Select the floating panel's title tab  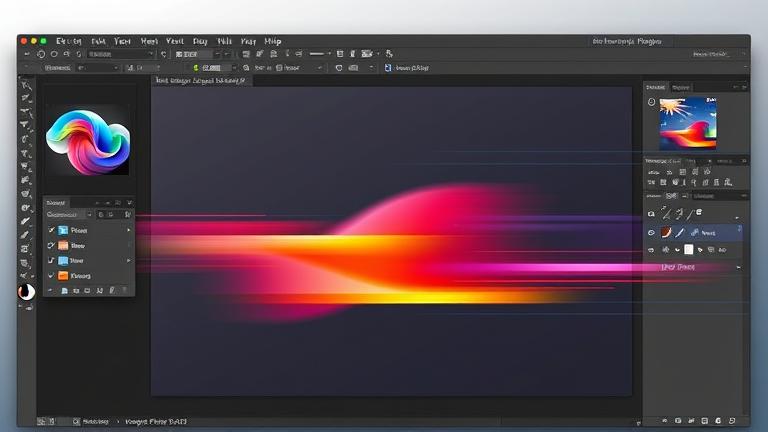coord(56,203)
